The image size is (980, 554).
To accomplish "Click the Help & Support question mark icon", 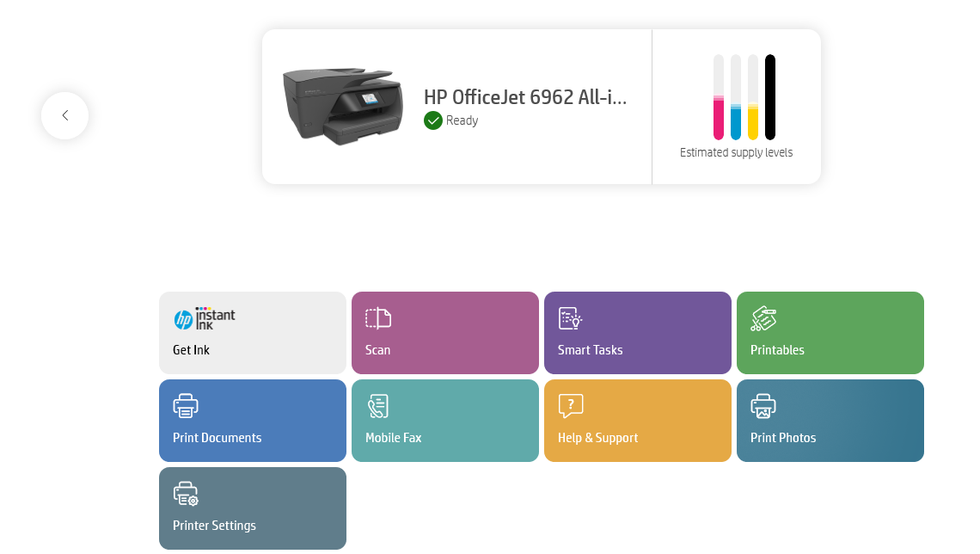I will [569, 406].
